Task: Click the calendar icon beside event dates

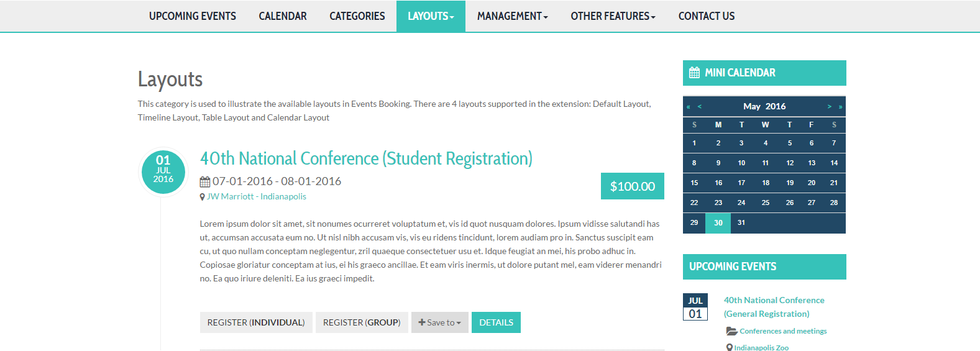Action: (205, 182)
